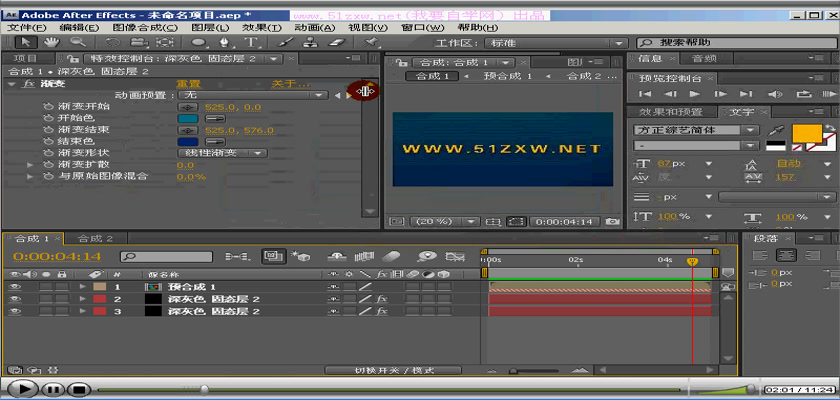Open the (20 %) magnification dropdown
The height and width of the screenshot is (400, 840).
[x=445, y=221]
